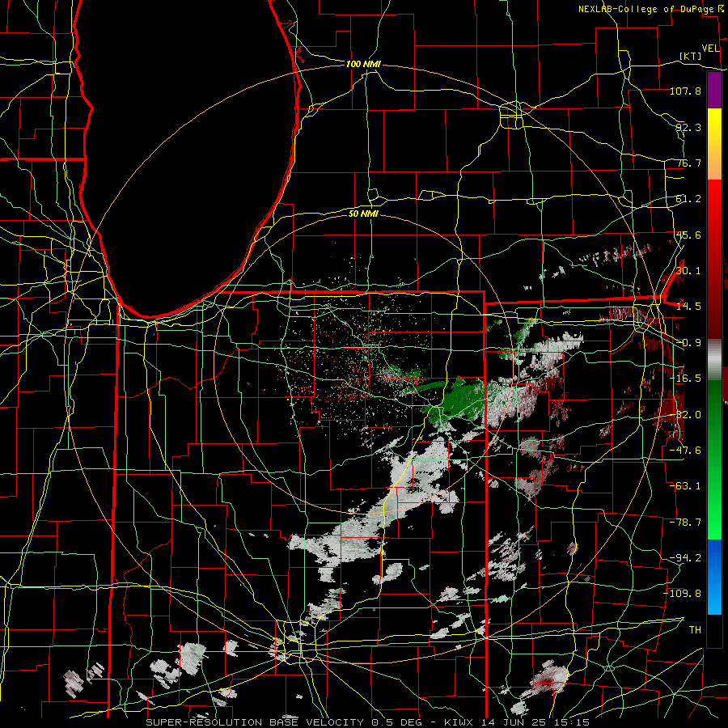Click the 61.2 velocity scale value
This screenshot has height=728, width=728.
pos(688,199)
